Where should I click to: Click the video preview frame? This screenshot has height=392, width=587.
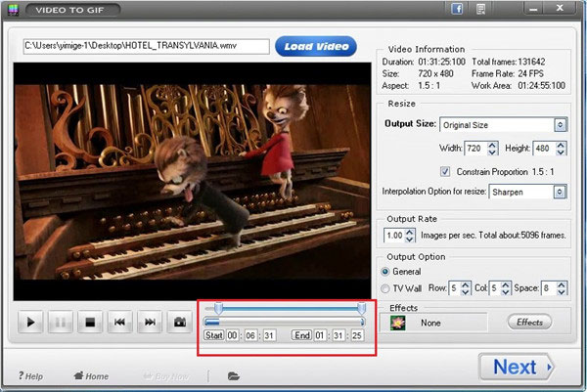pos(193,182)
